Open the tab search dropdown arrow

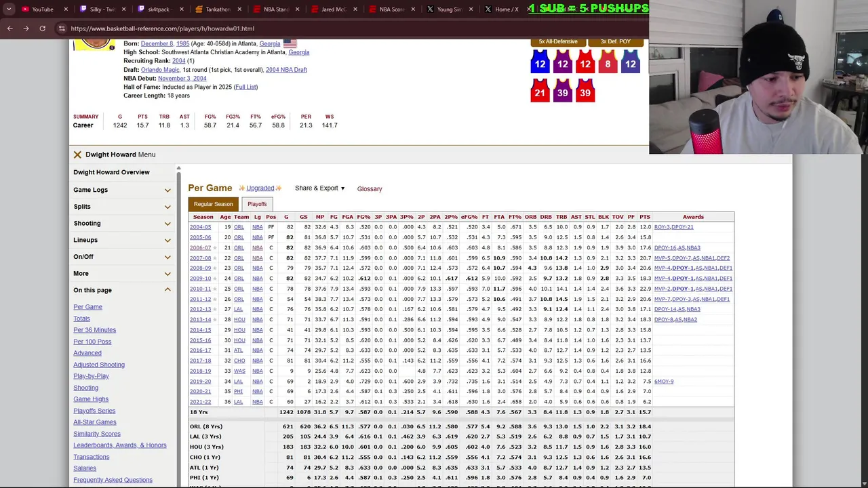[9, 9]
